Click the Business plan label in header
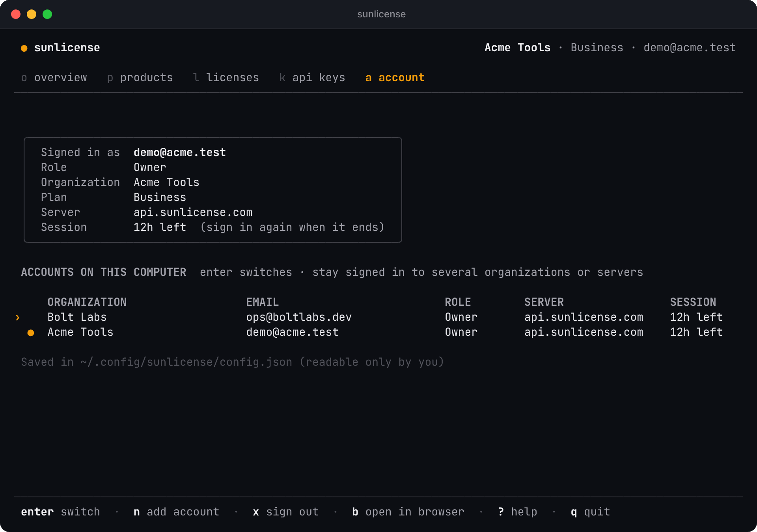The width and height of the screenshot is (757, 532). 597,48
